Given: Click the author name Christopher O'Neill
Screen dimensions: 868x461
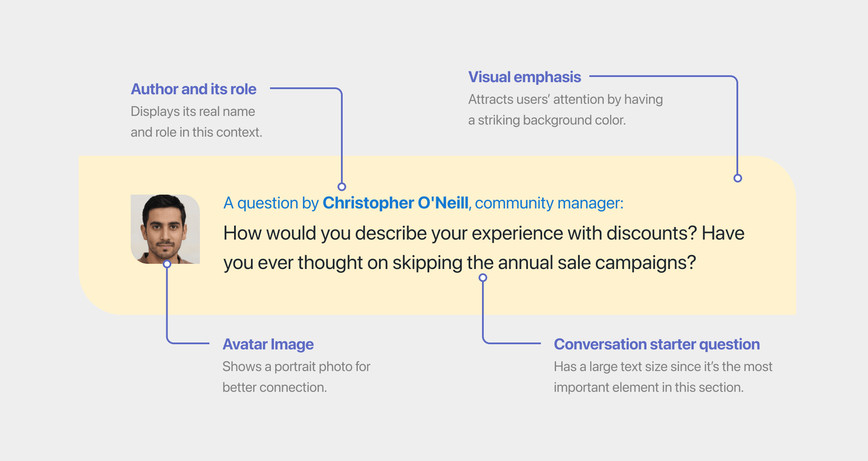Looking at the screenshot, I should pyautogui.click(x=395, y=203).
